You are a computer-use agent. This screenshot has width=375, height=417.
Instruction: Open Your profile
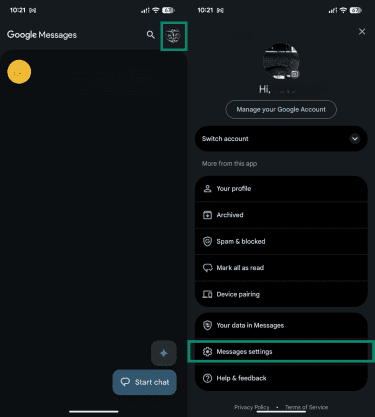(281, 189)
